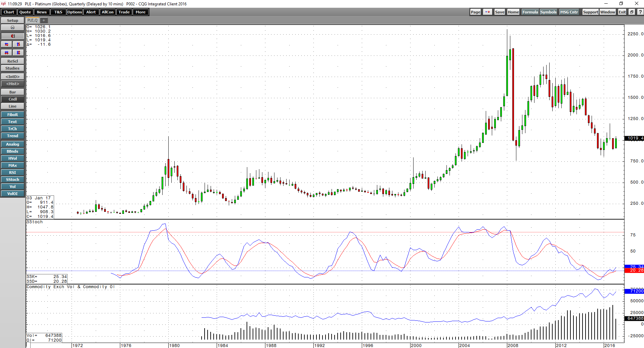Viewport: 644px width, 348px height.
Task: Click the Home button
Action: click(513, 12)
